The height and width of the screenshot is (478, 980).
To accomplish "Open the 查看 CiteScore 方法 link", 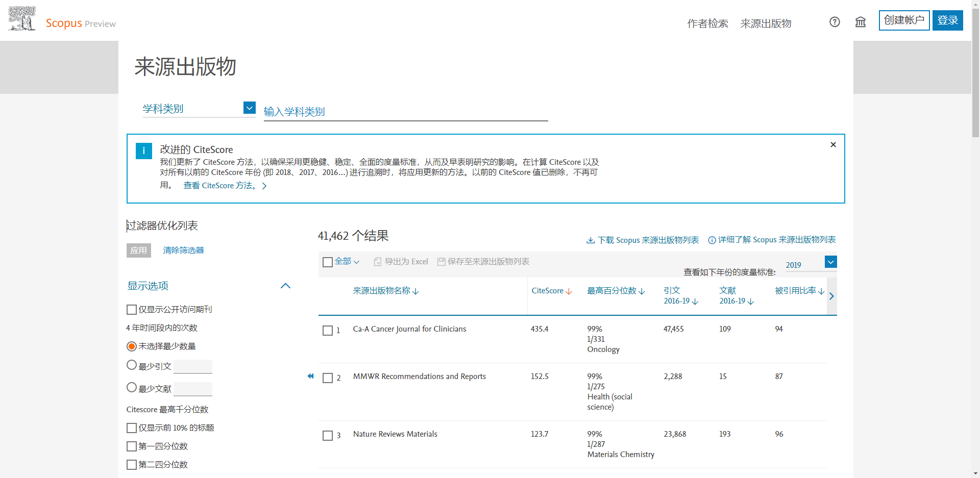I will 225,186.
